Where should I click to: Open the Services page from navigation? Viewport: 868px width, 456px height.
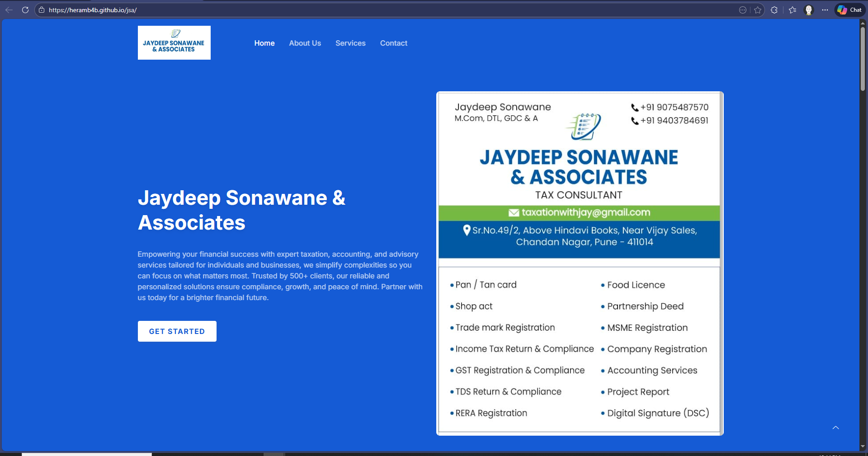350,43
